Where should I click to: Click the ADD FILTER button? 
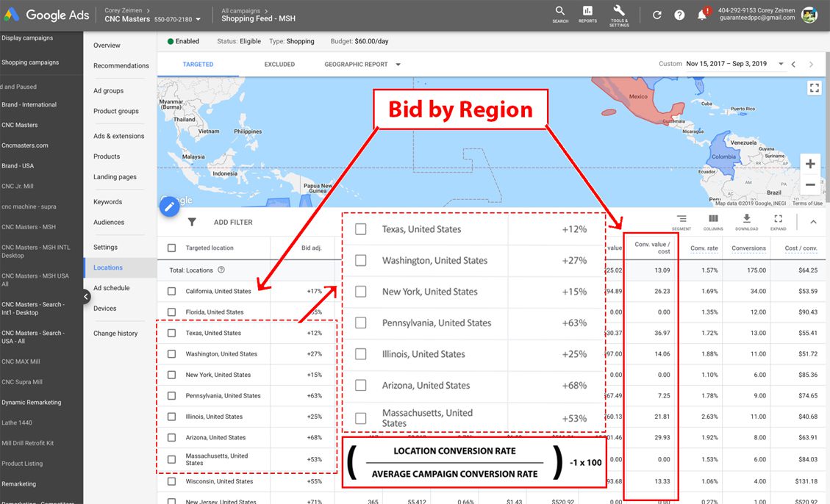[x=234, y=223]
